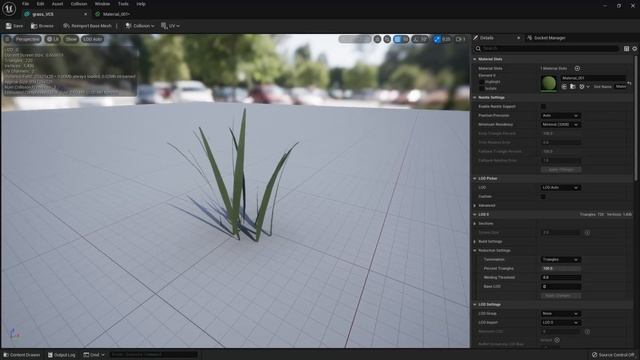640x360 pixels.
Task: Close the grass_VC5 tab
Action: click(x=85, y=14)
